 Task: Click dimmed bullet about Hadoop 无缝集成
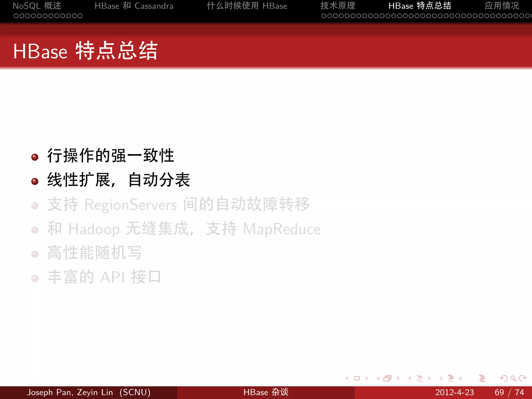point(184,229)
